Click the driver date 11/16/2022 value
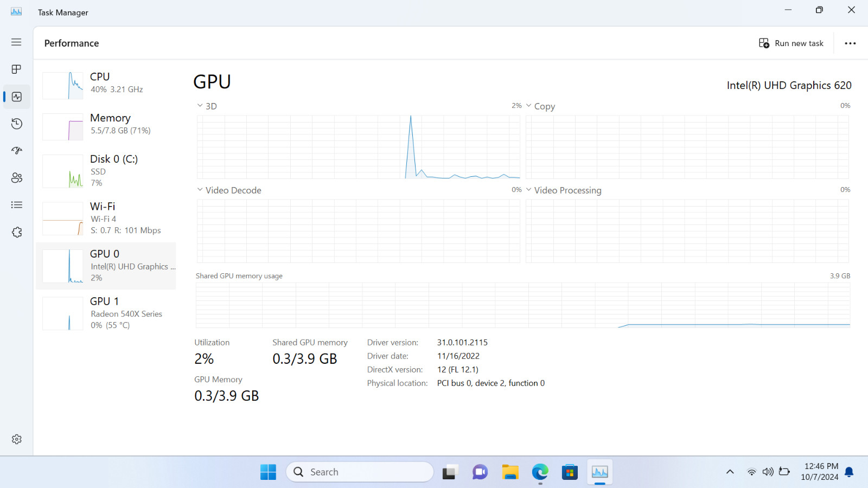The width and height of the screenshot is (868, 488). [x=458, y=356]
